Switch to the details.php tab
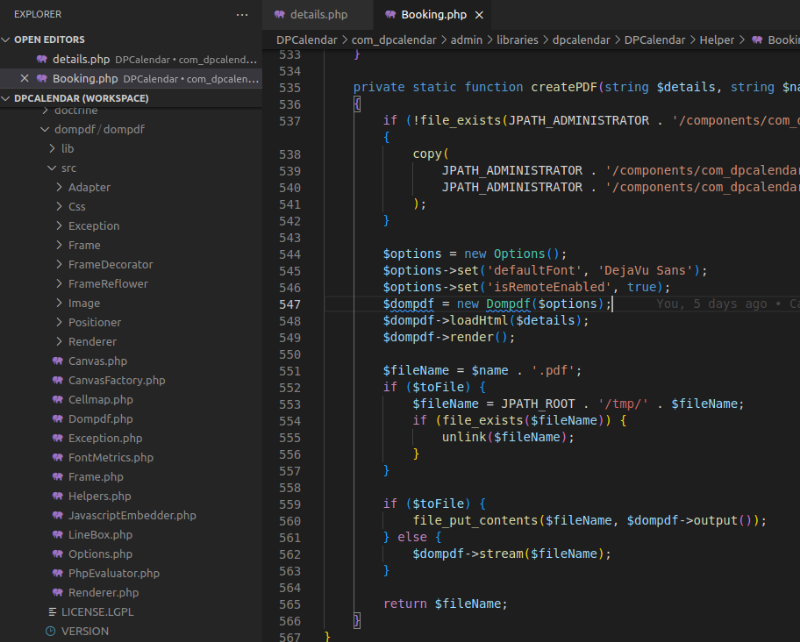This screenshot has height=642, width=800. [x=318, y=15]
